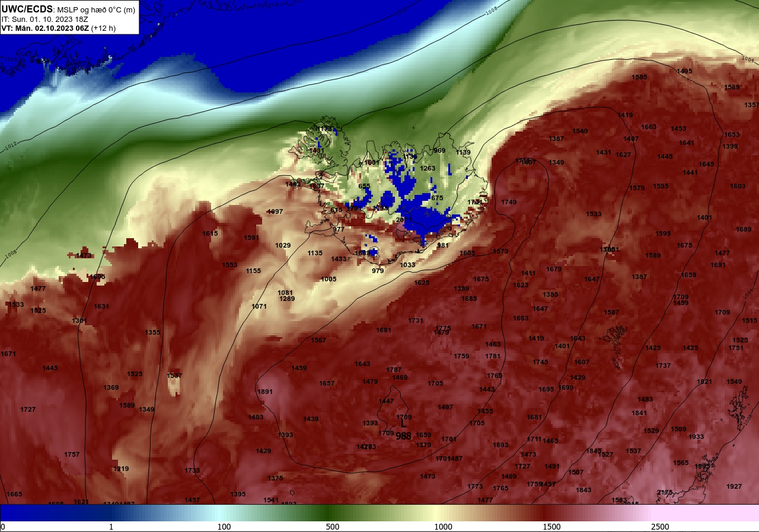Click the 1657 height value
Viewport: 759px width, 532px height.
(x=327, y=383)
